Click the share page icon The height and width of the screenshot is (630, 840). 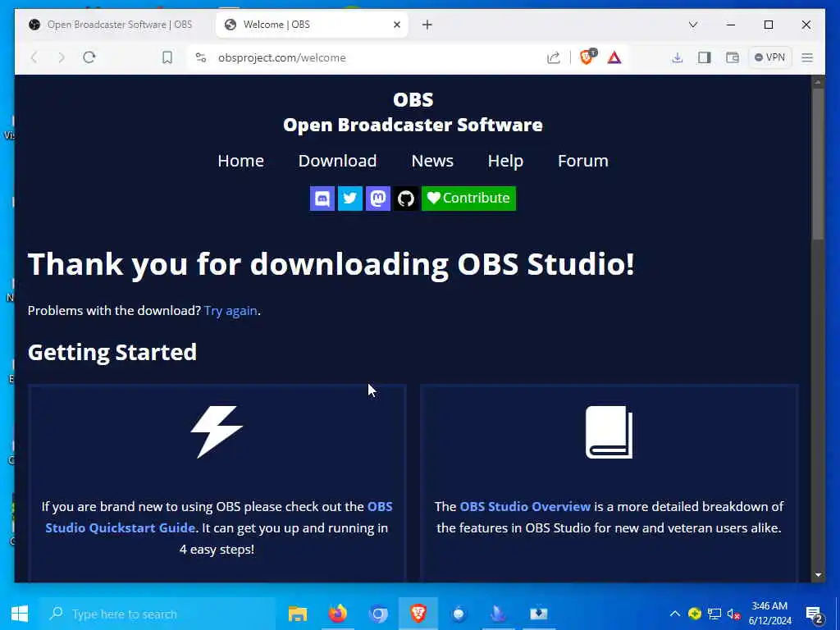click(554, 57)
